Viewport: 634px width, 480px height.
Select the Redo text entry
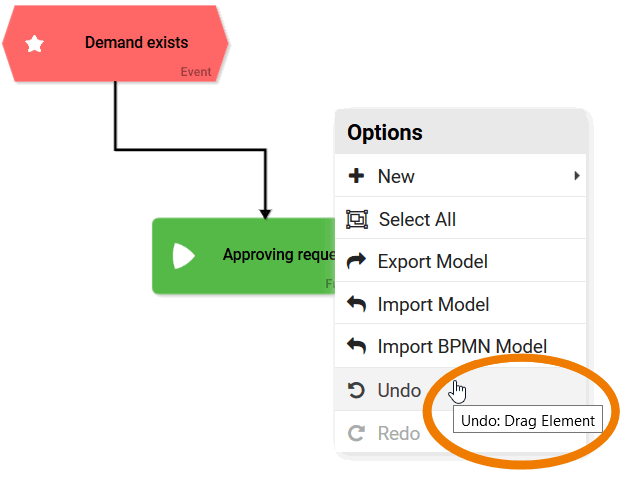tap(398, 433)
